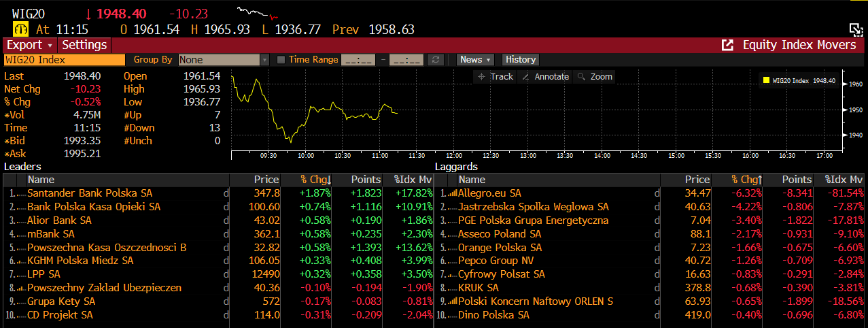Viewport: 868px width, 328px height.
Task: Click the refresh icon next to Time Range
Action: [437, 60]
